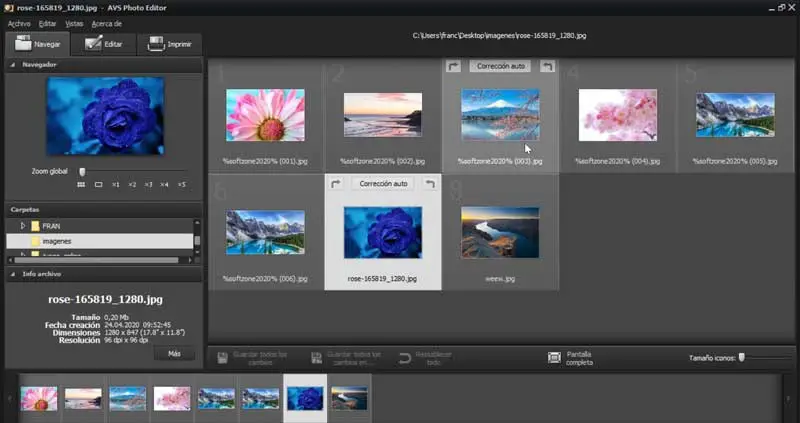Set zoom to x4

coord(164,185)
